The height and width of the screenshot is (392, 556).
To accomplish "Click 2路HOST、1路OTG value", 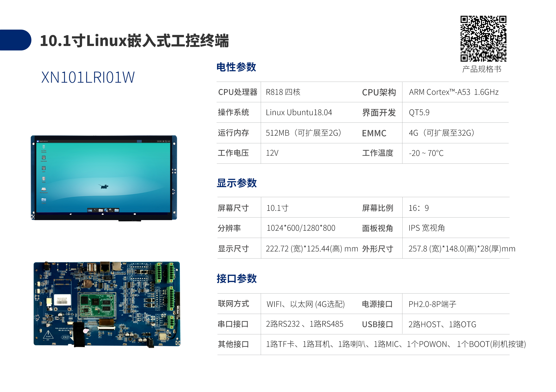I will pos(442,325).
